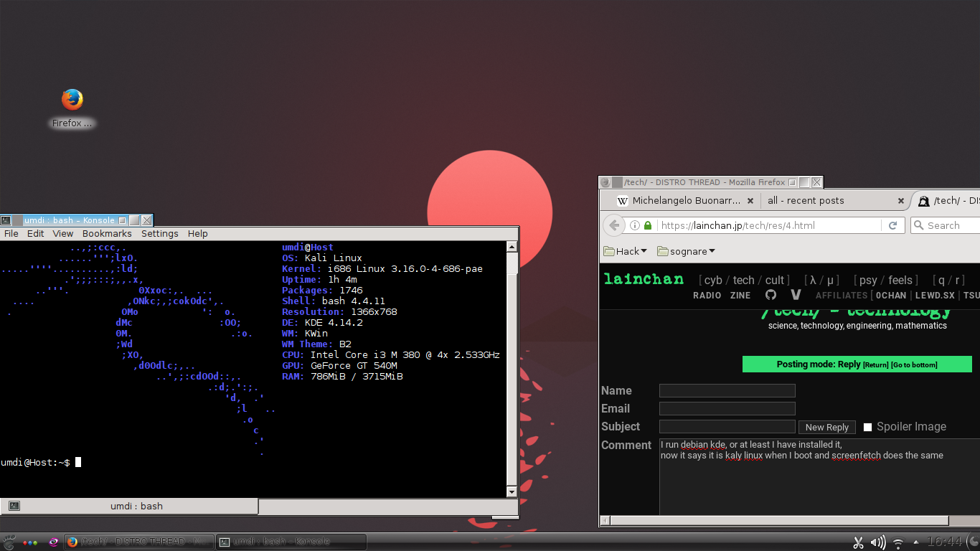
Task: Open the GNOME foot application launcher
Action: click(9, 542)
